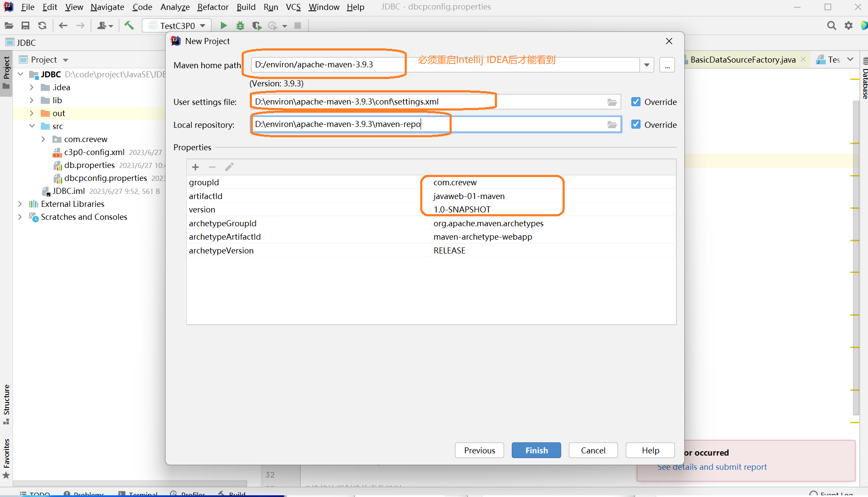Image resolution: width=868 pixels, height=497 pixels.
Task: Run with Coverage icon
Action: point(257,25)
